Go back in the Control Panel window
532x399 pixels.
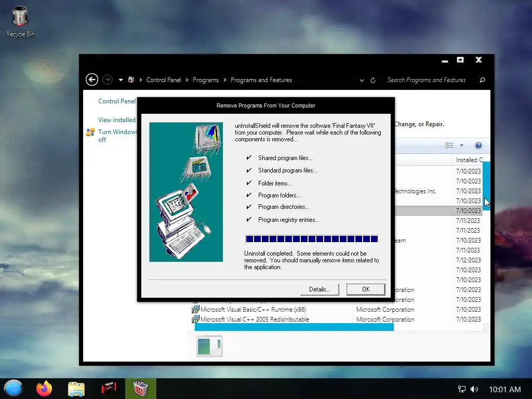[x=91, y=79]
